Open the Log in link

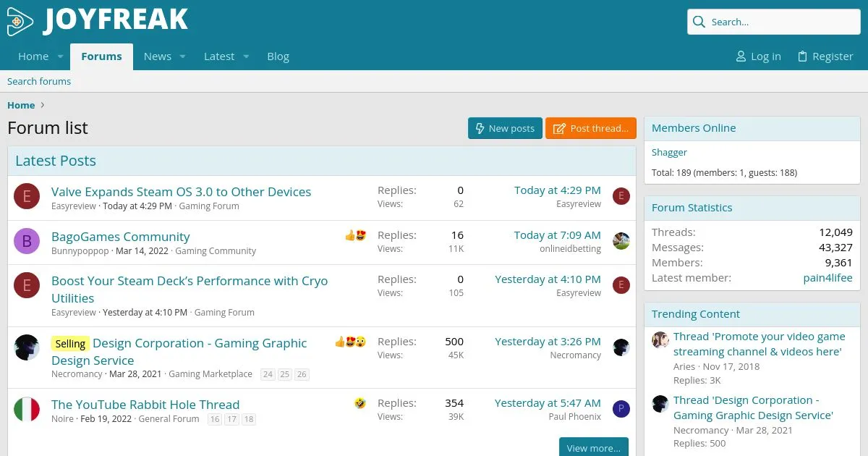point(758,56)
